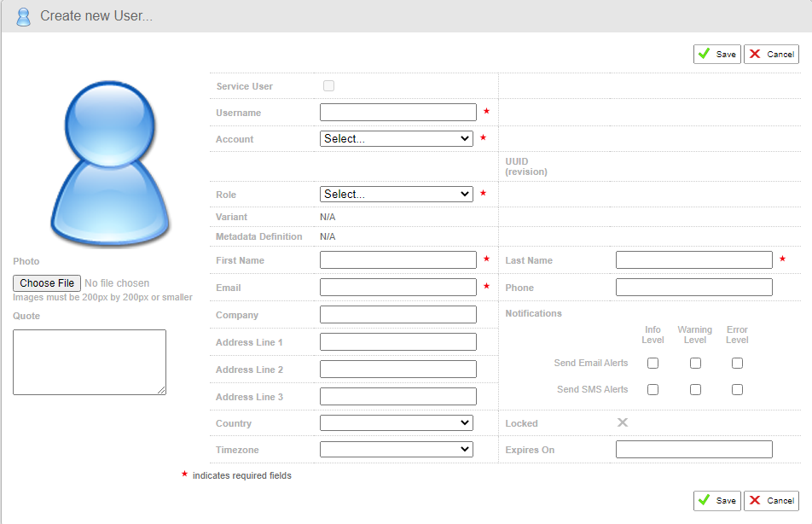The height and width of the screenshot is (524, 812).
Task: Open the Country dropdown list
Action: pyautogui.click(x=396, y=422)
